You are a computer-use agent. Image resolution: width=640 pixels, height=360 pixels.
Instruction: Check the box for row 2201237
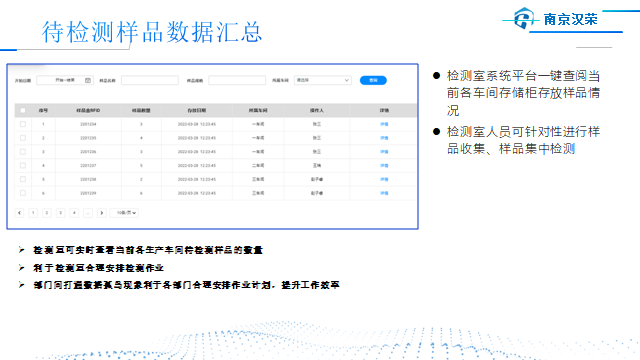point(23,165)
